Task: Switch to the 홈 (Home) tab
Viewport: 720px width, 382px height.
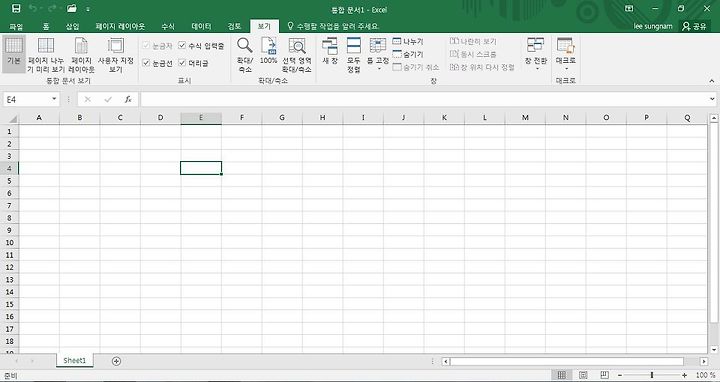Action: tap(46, 26)
